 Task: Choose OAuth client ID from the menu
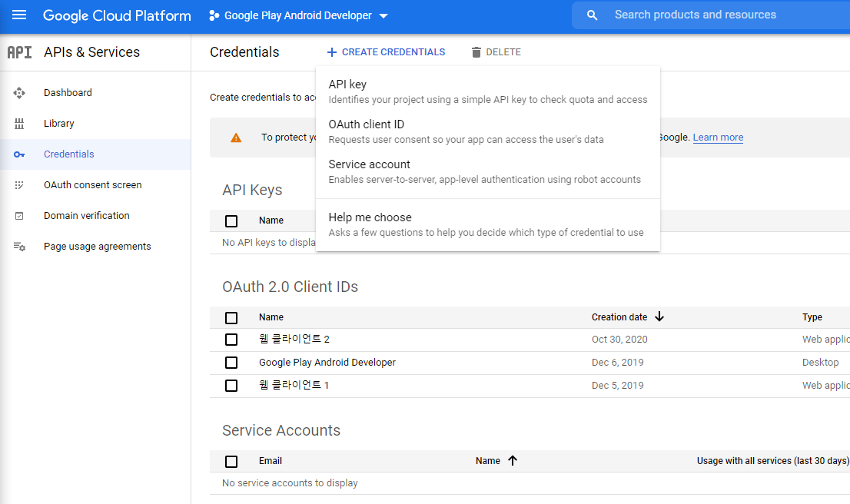[488, 131]
